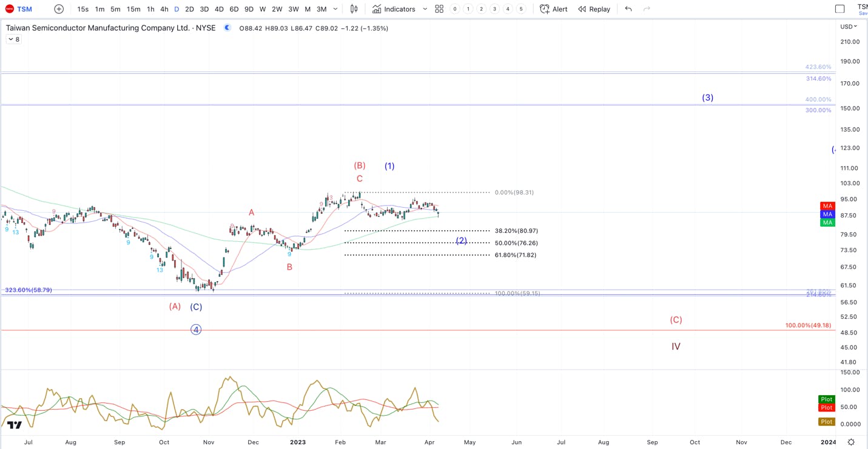
Task: Click the add symbol plus icon
Action: click(59, 9)
